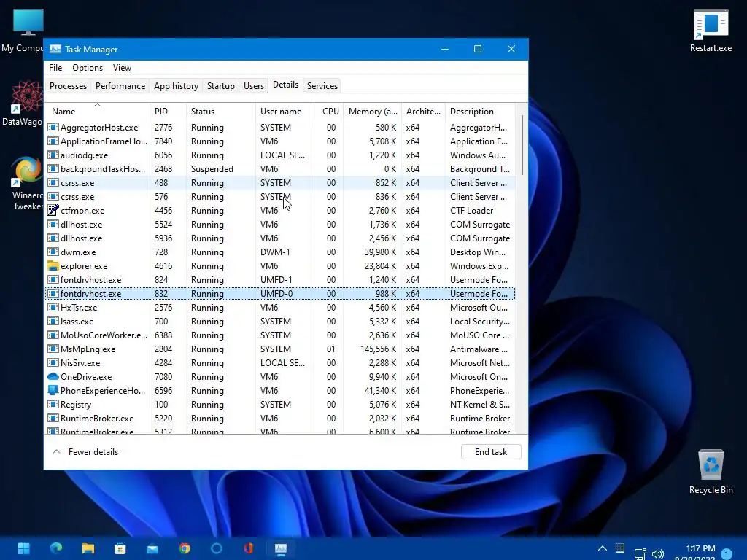The image size is (747, 560).
Task: Click the AggregatorHost.exe process icon
Action: coord(53,128)
